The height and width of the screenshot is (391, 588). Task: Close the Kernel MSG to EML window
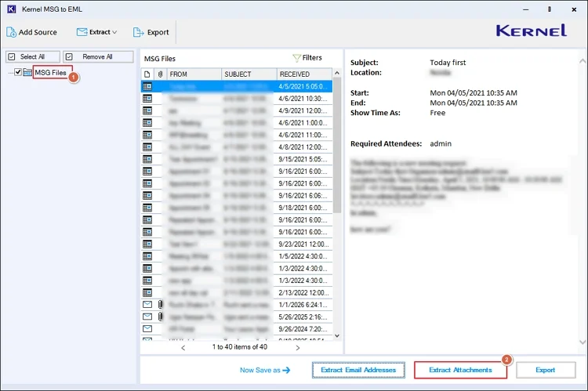tap(574, 9)
